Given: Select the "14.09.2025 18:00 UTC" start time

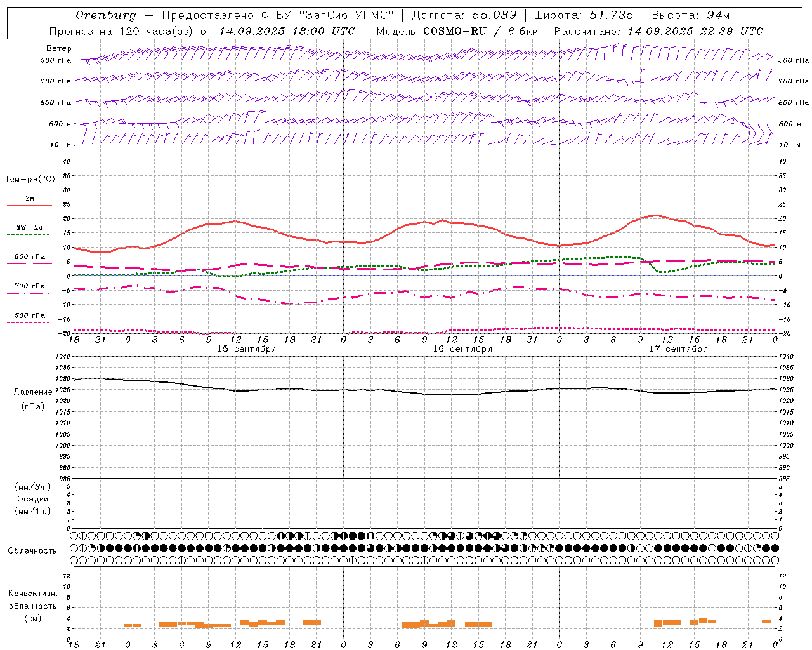Looking at the screenshot, I should click(x=287, y=31).
